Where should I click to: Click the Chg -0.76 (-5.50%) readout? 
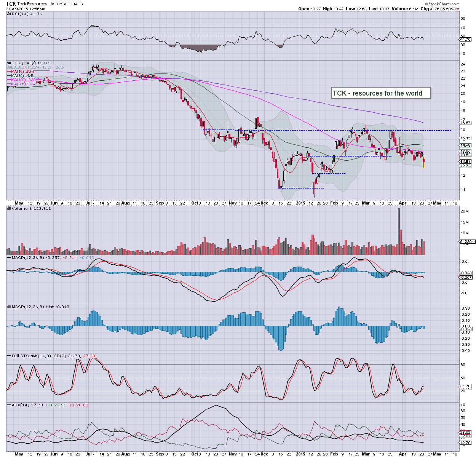point(438,9)
